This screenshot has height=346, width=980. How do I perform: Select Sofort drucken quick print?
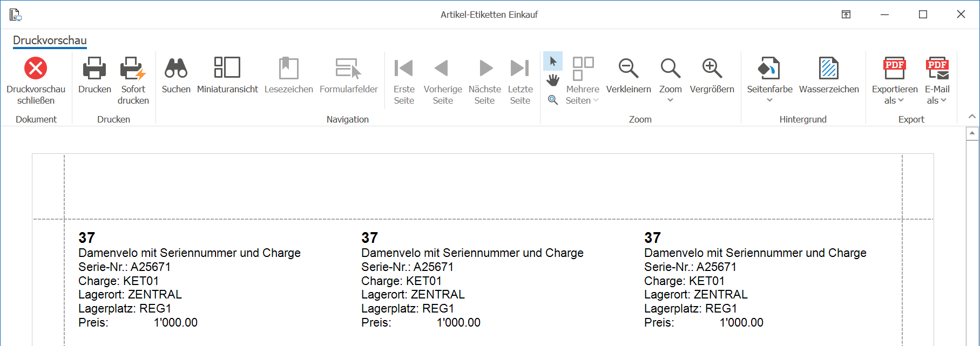tap(133, 80)
